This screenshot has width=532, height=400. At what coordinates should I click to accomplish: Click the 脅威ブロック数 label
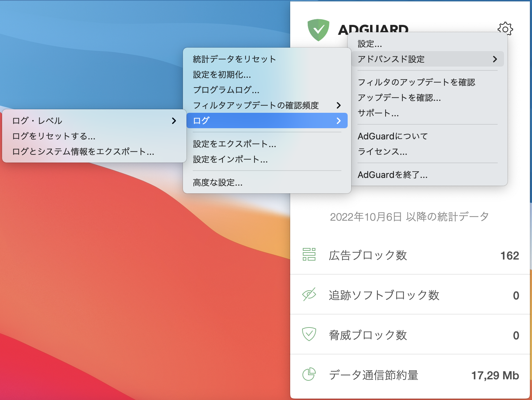click(x=368, y=335)
